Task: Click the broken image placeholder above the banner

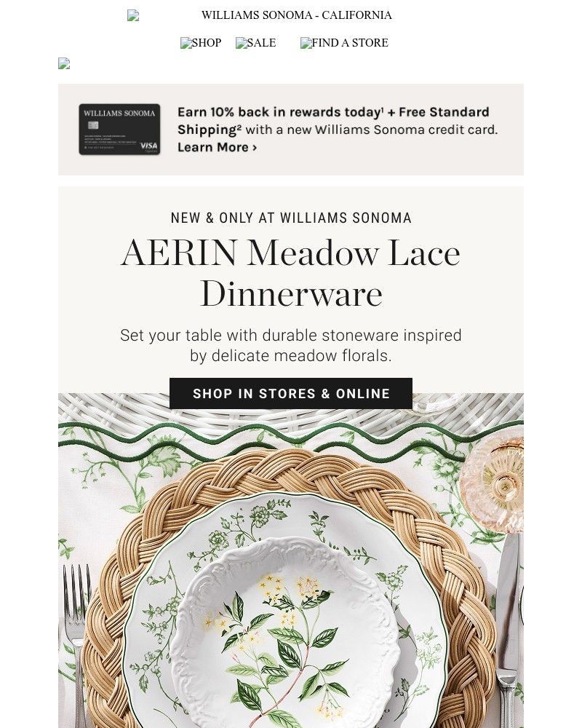Action: pyautogui.click(x=63, y=64)
